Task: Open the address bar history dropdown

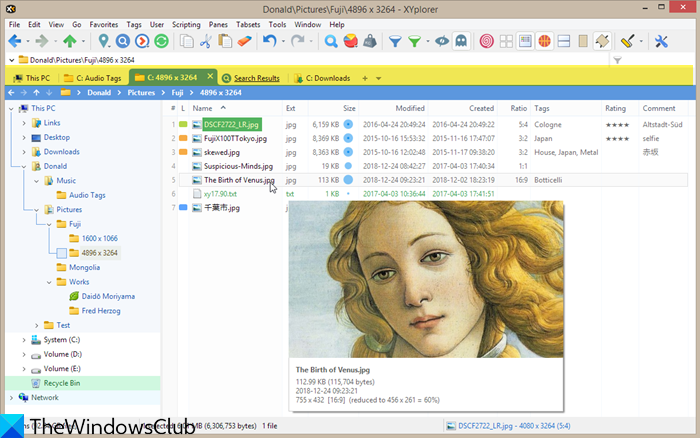Action: tap(602, 61)
